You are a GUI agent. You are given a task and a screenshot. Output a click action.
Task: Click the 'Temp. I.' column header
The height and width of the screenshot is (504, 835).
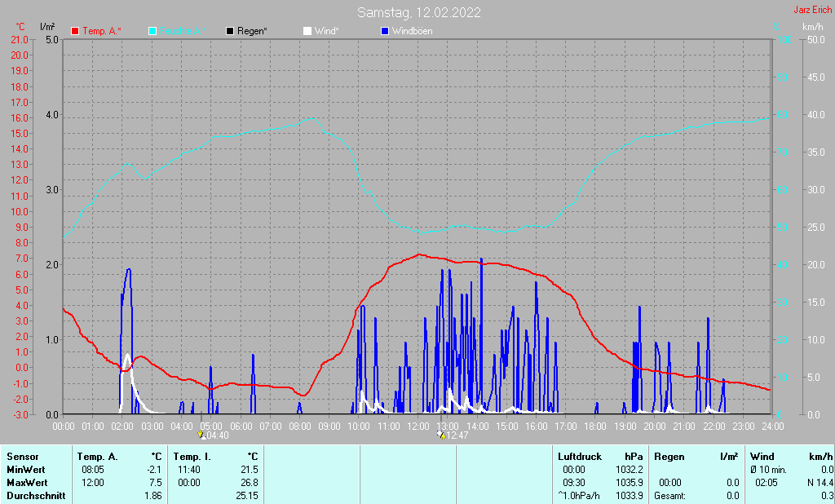coord(192,457)
